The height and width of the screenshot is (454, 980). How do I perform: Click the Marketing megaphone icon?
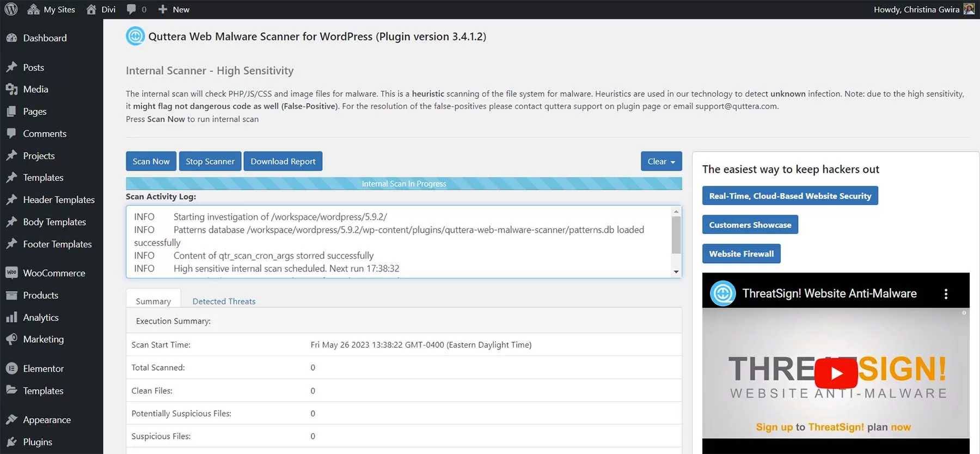[x=11, y=339]
